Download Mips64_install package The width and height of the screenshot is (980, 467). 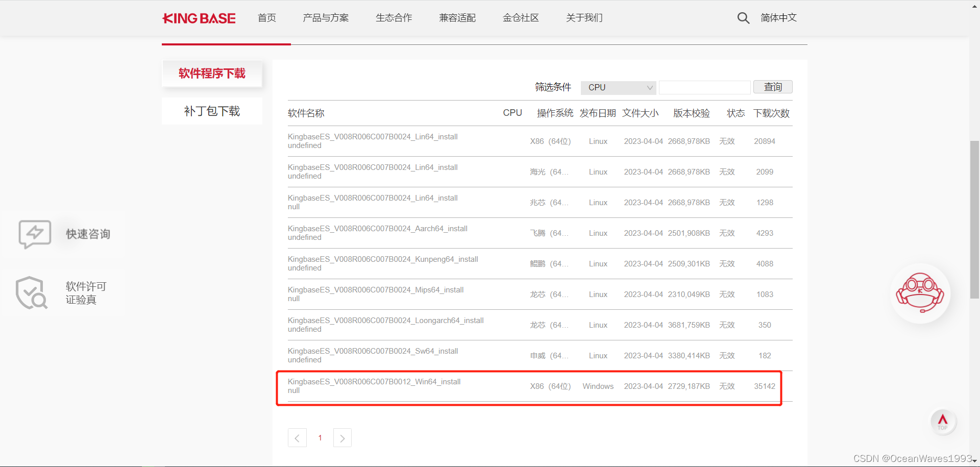pyautogui.click(x=376, y=290)
